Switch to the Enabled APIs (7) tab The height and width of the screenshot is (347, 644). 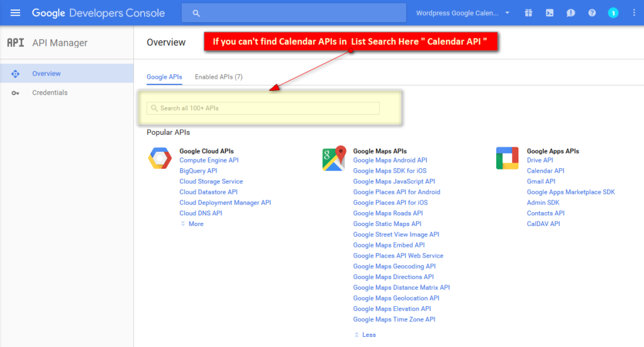[x=218, y=77]
